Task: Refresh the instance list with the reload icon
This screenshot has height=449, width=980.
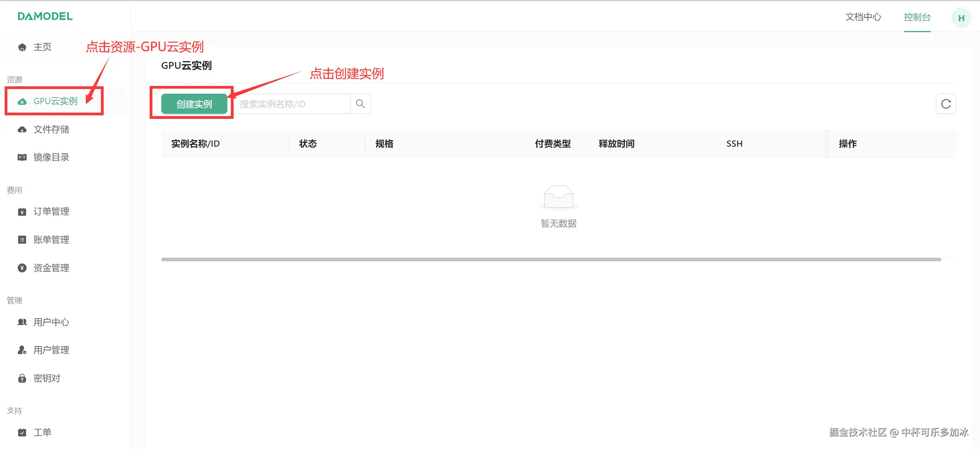Action: pyautogui.click(x=946, y=104)
